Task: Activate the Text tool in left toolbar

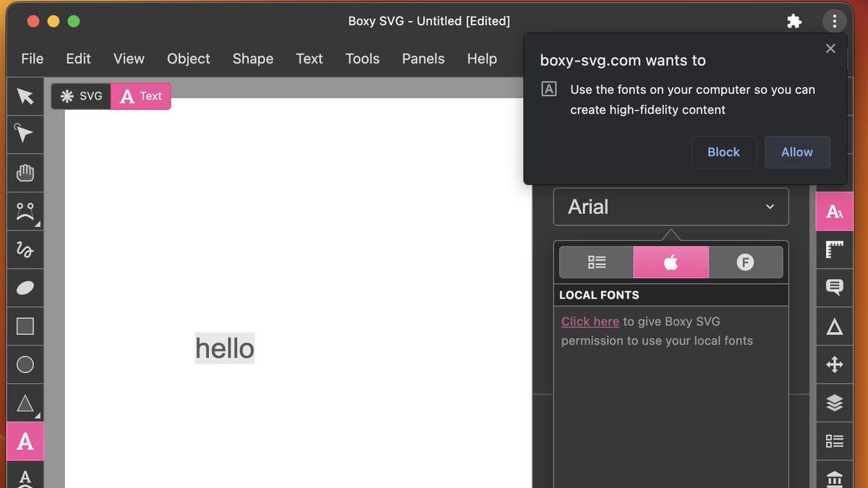Action: click(25, 441)
